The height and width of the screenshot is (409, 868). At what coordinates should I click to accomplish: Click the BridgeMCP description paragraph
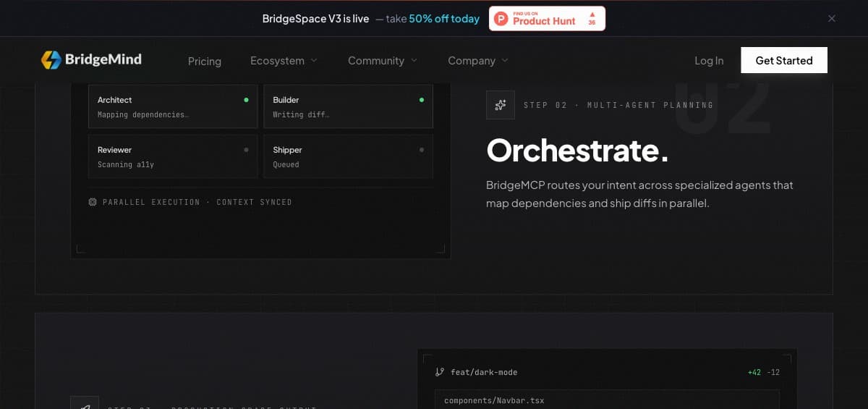[640, 194]
